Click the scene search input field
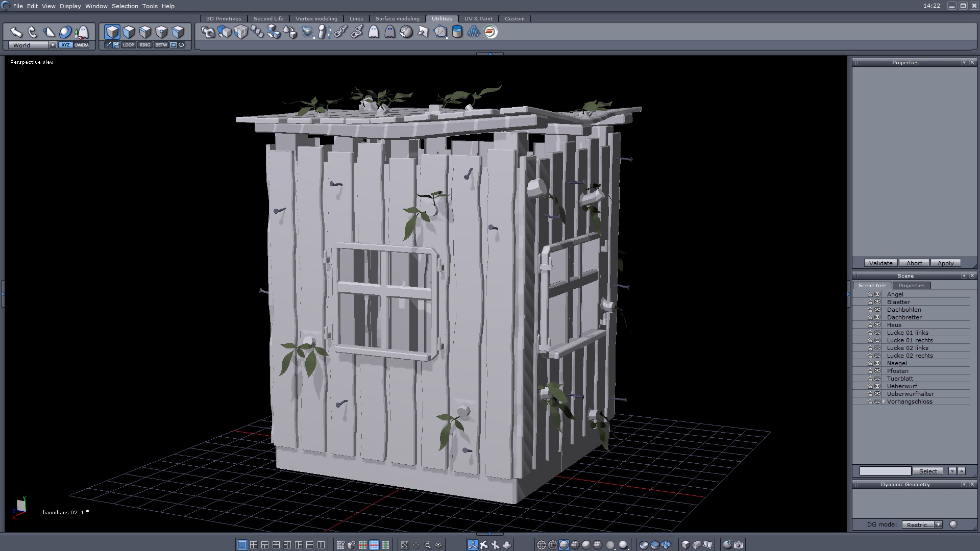Image resolution: width=980 pixels, height=551 pixels. (x=885, y=471)
